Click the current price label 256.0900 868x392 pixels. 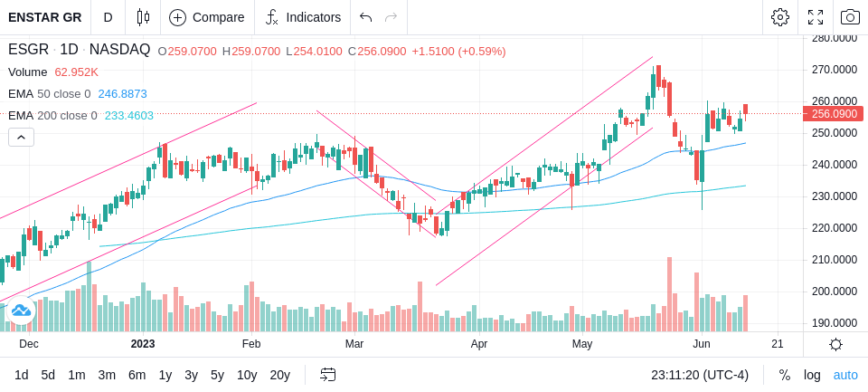[x=833, y=114]
